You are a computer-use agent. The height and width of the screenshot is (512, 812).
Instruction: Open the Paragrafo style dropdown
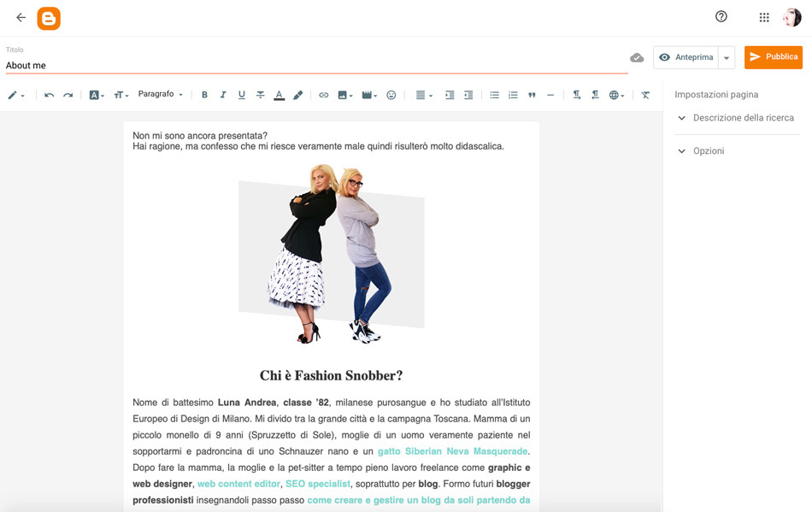[160, 94]
